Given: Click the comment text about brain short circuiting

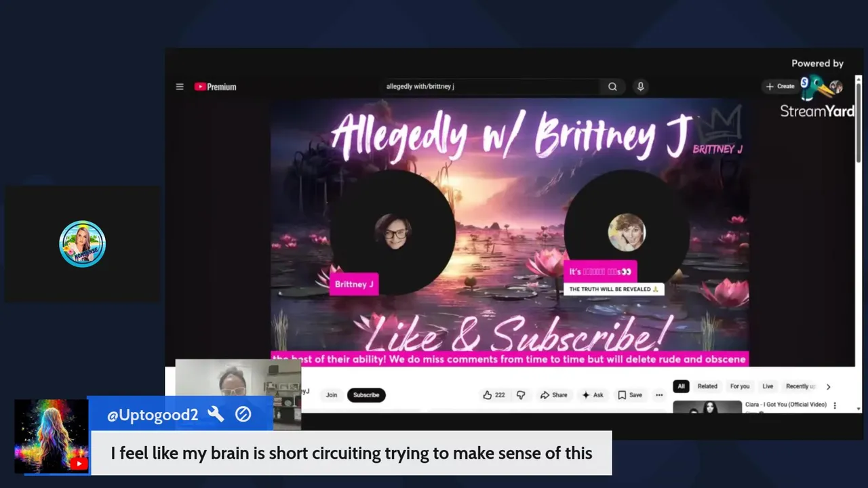Looking at the screenshot, I should pos(351,453).
